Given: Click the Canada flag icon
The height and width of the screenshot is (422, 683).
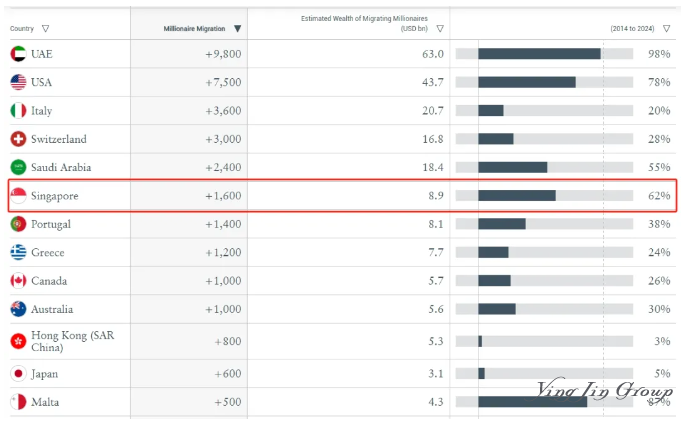Looking at the screenshot, I should coord(18,281).
